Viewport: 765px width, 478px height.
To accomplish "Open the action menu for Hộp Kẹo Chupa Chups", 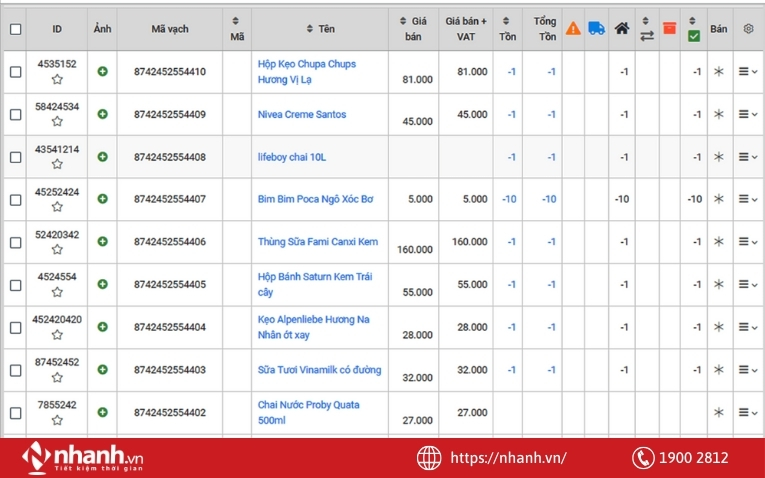I will [747, 72].
